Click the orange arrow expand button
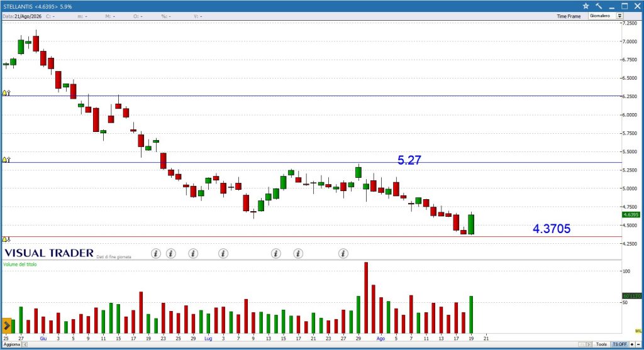 click(x=6, y=325)
